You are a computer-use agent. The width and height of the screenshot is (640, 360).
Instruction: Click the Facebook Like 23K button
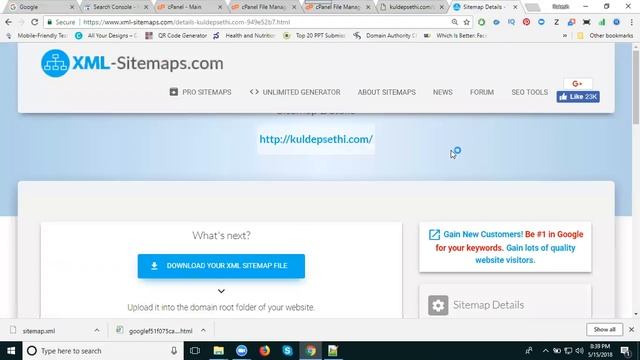pyautogui.click(x=578, y=97)
